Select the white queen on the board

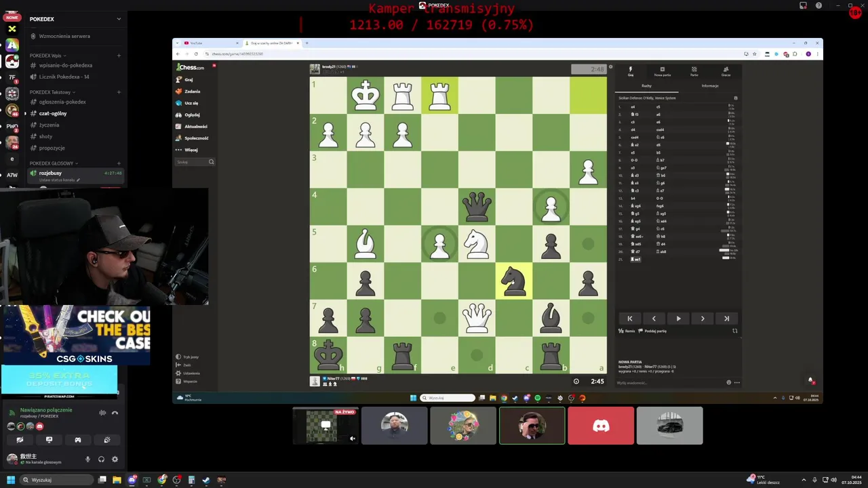(x=477, y=317)
